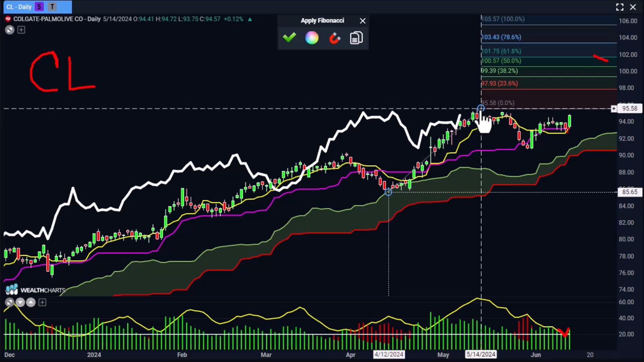Close the Apply Fibonacci panel
Image resolution: width=644 pixels, height=362 pixels.
coord(363,21)
